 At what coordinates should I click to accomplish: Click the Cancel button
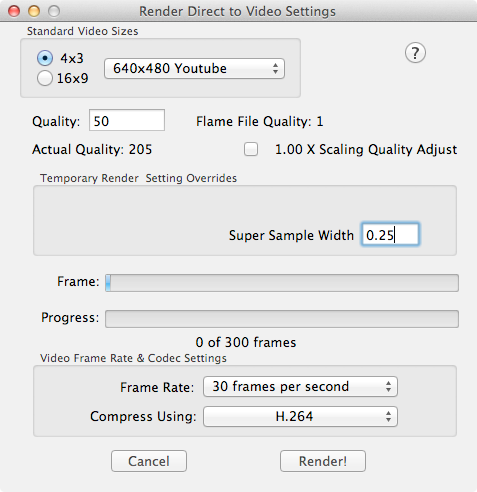click(149, 461)
